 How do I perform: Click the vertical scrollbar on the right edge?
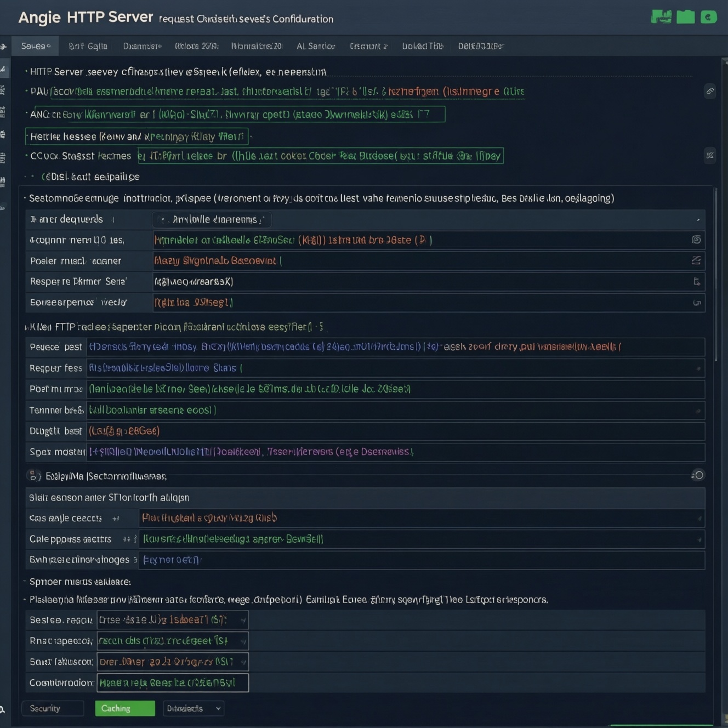point(715,274)
